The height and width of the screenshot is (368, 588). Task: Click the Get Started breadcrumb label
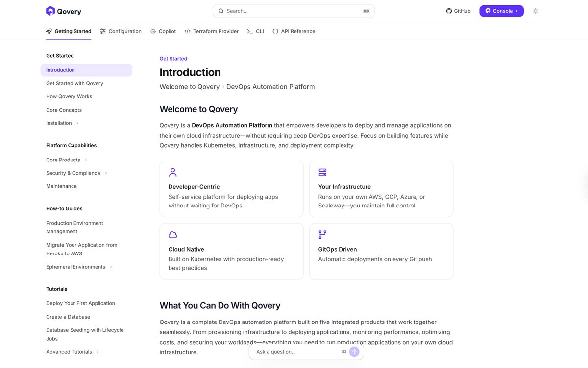[173, 59]
